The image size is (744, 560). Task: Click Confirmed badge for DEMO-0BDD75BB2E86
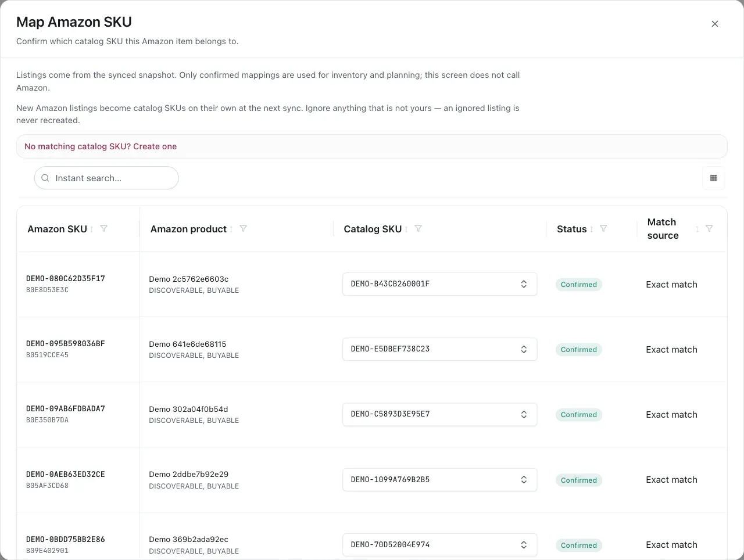(x=579, y=545)
